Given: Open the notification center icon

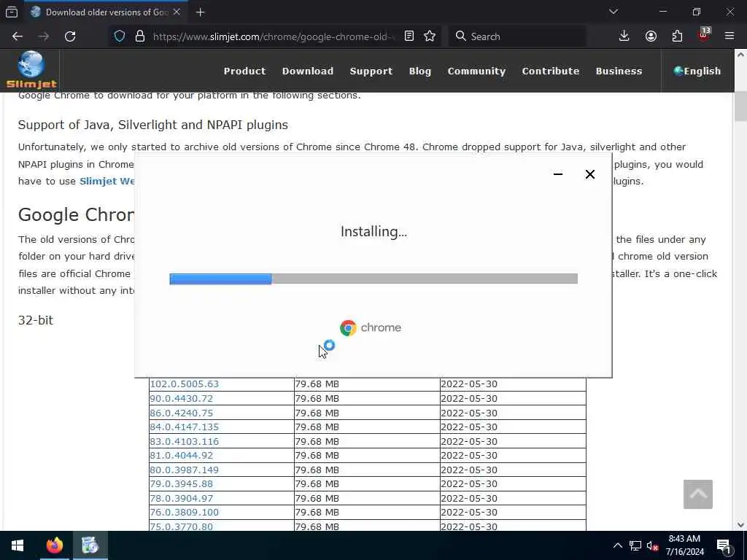Looking at the screenshot, I should 724,547.
